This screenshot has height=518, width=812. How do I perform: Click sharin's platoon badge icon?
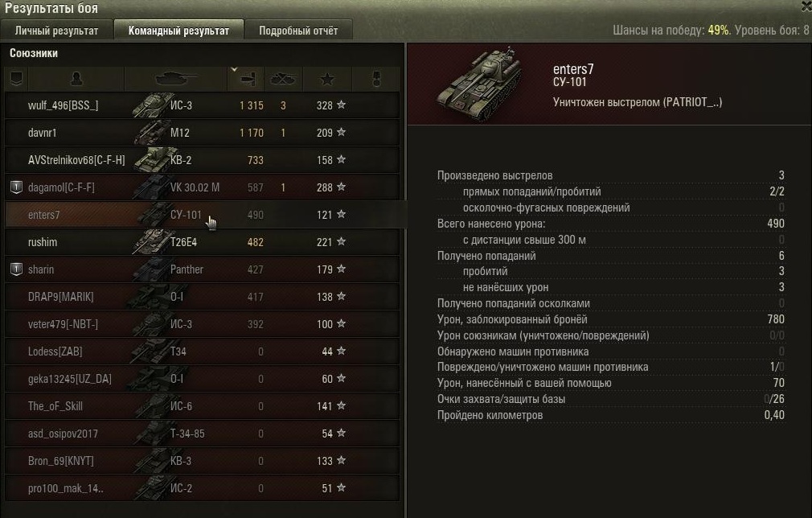coord(17,269)
